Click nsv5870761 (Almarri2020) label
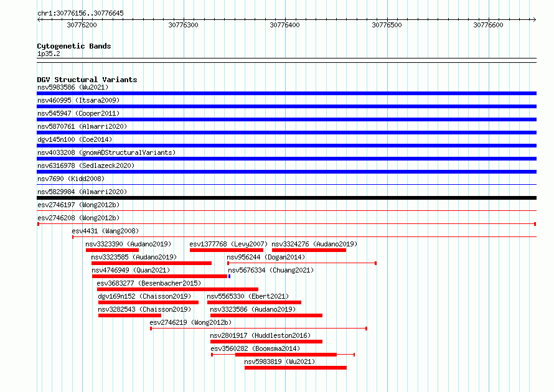 click(82, 126)
